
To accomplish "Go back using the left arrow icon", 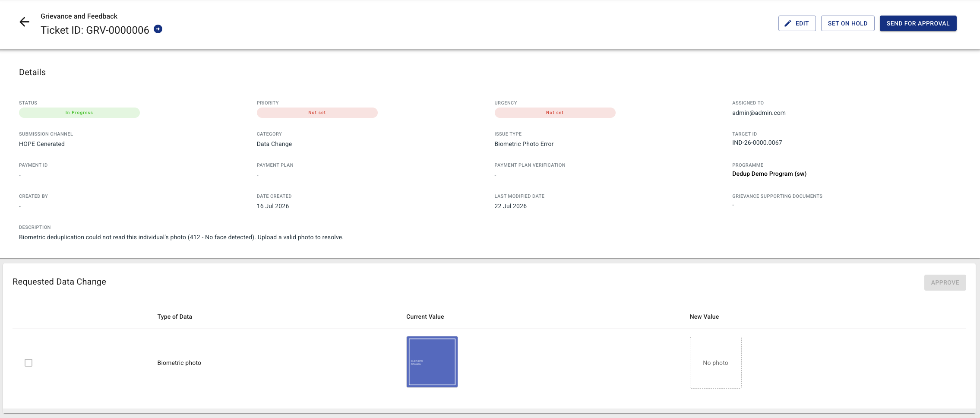I will pos(25,22).
